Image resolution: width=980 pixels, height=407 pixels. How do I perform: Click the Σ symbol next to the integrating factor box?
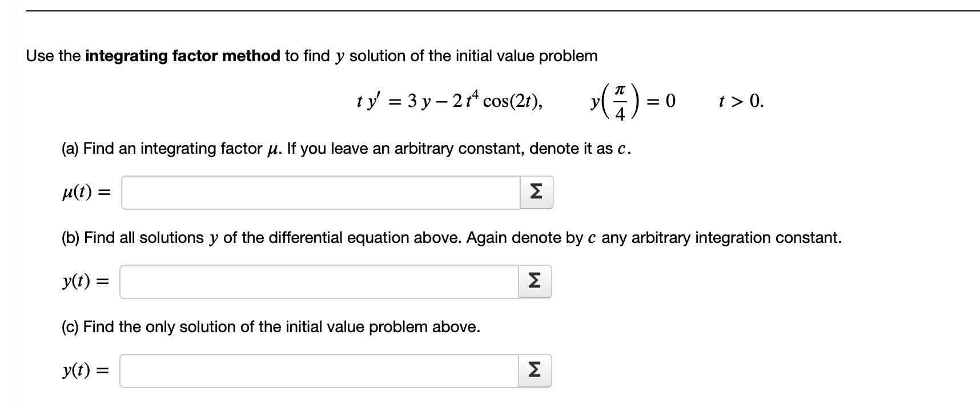pyautogui.click(x=535, y=191)
